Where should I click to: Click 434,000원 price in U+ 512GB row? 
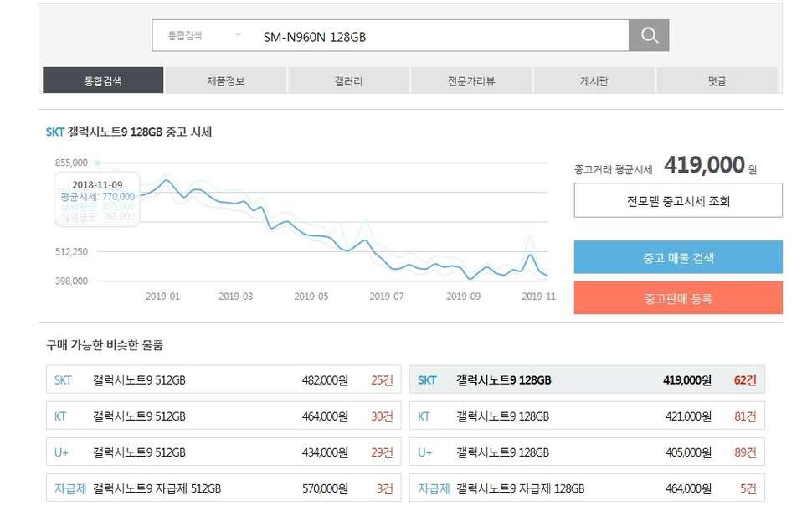click(325, 452)
